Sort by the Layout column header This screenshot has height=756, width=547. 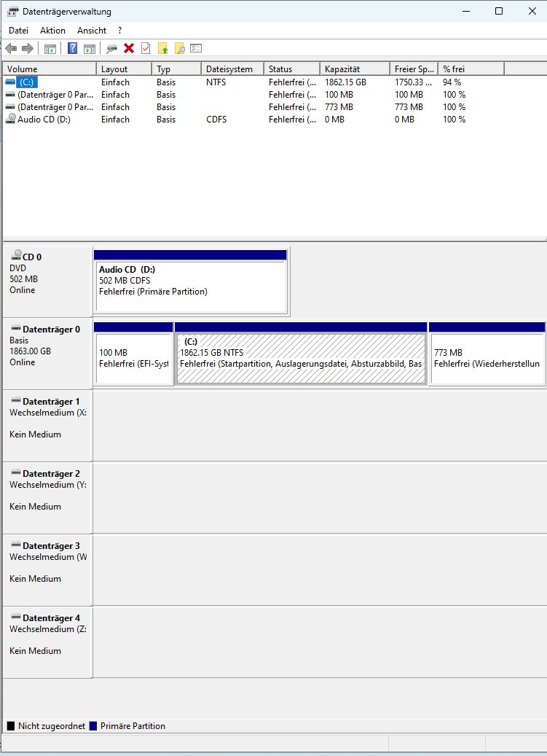point(125,69)
